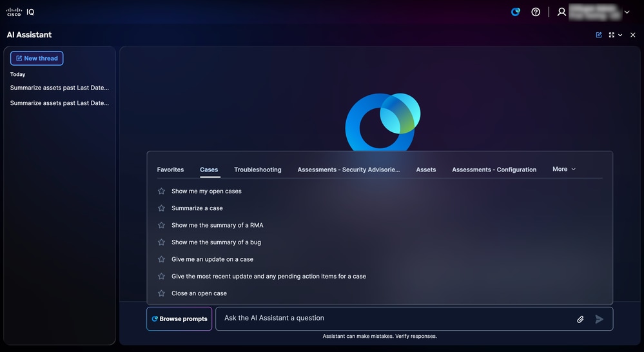Image resolution: width=644 pixels, height=352 pixels.
Task: Select 'Give the most recent update' prompt
Action: click(x=269, y=277)
